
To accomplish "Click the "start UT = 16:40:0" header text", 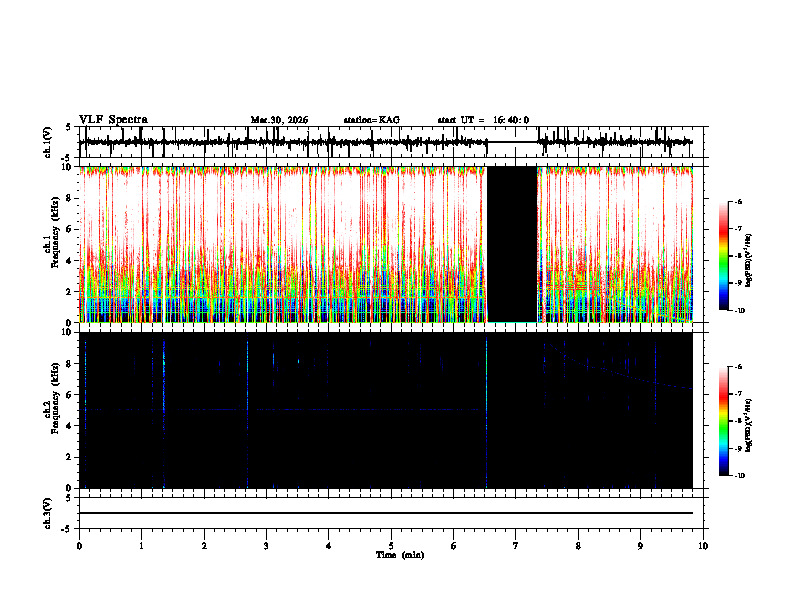I will pyautogui.click(x=483, y=120).
